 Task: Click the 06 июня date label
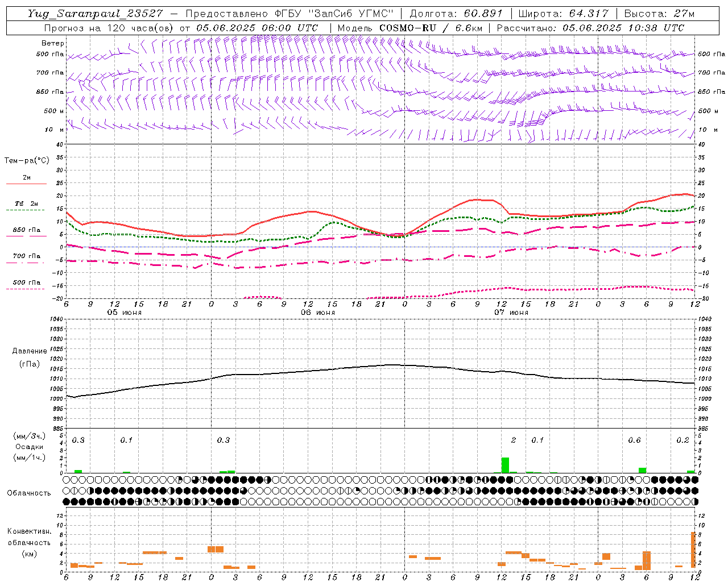tap(318, 313)
